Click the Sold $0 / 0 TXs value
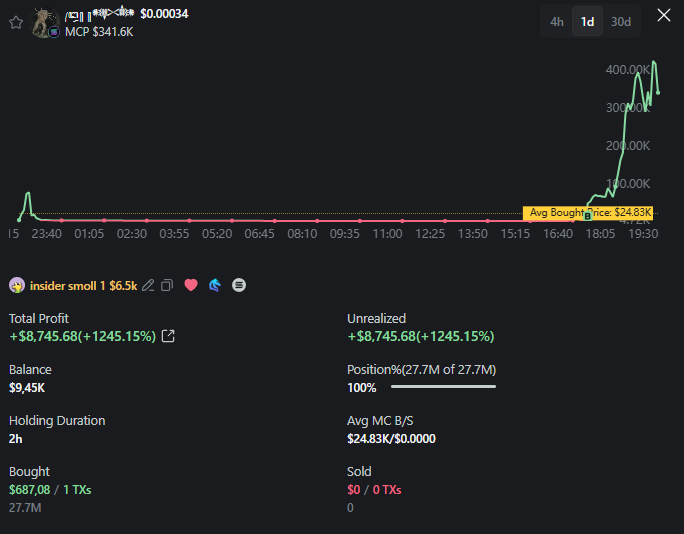Viewport: 684px width, 534px height. click(374, 490)
